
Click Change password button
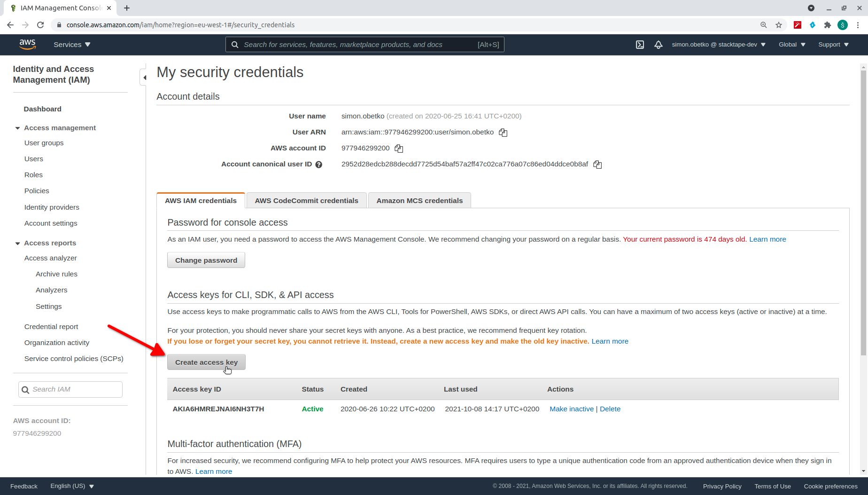pyautogui.click(x=206, y=260)
